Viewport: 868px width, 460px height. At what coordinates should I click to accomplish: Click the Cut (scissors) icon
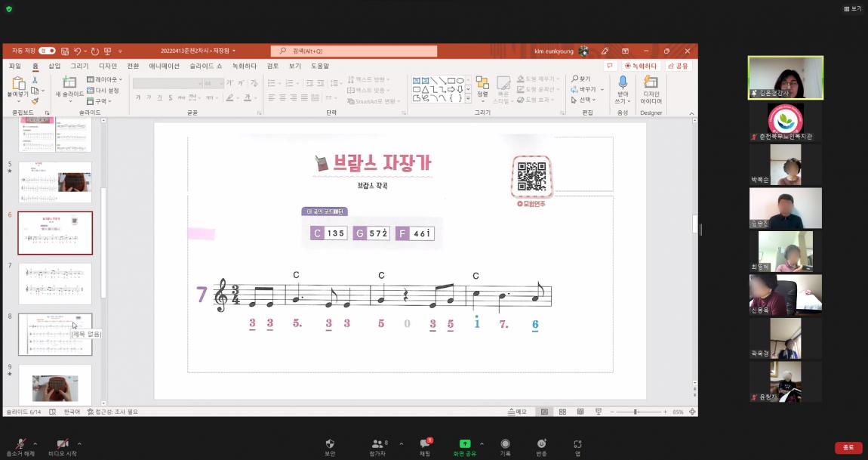click(35, 80)
